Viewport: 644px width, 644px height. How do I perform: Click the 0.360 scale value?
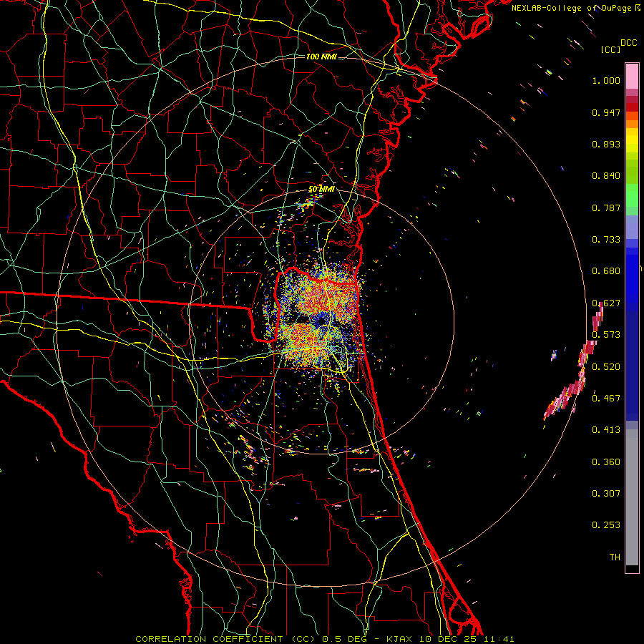coord(606,462)
